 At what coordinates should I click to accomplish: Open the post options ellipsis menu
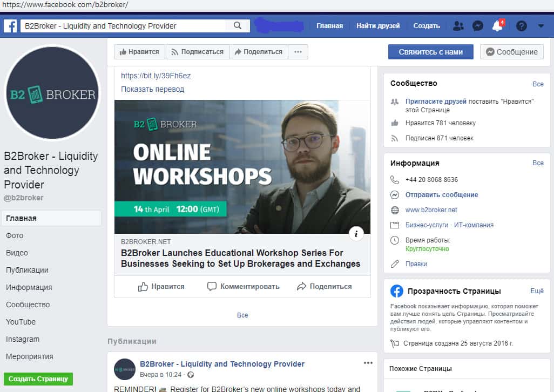pos(368,363)
